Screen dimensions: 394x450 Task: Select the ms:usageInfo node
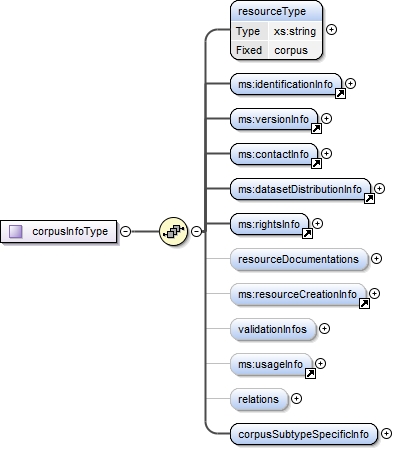click(x=271, y=364)
